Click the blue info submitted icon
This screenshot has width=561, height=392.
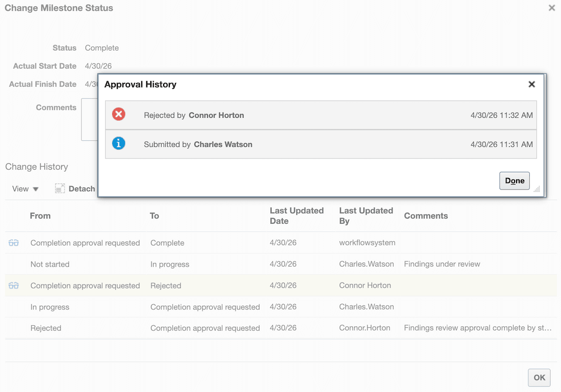click(x=118, y=143)
